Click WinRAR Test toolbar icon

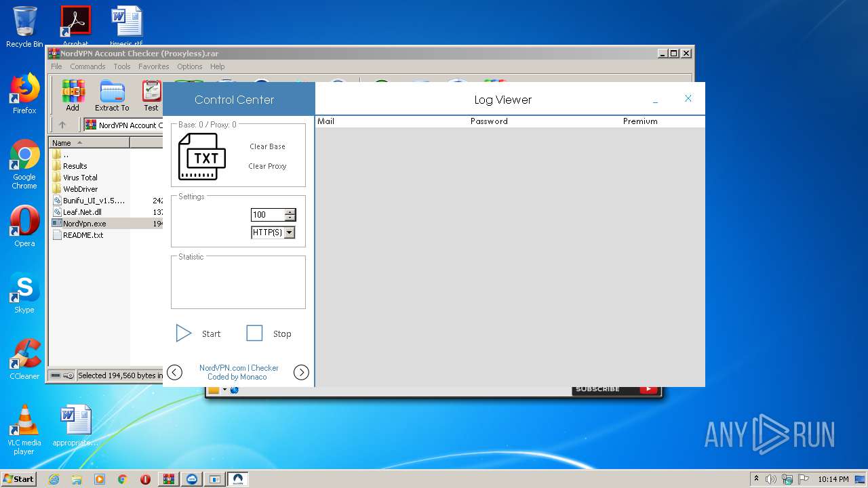[151, 96]
